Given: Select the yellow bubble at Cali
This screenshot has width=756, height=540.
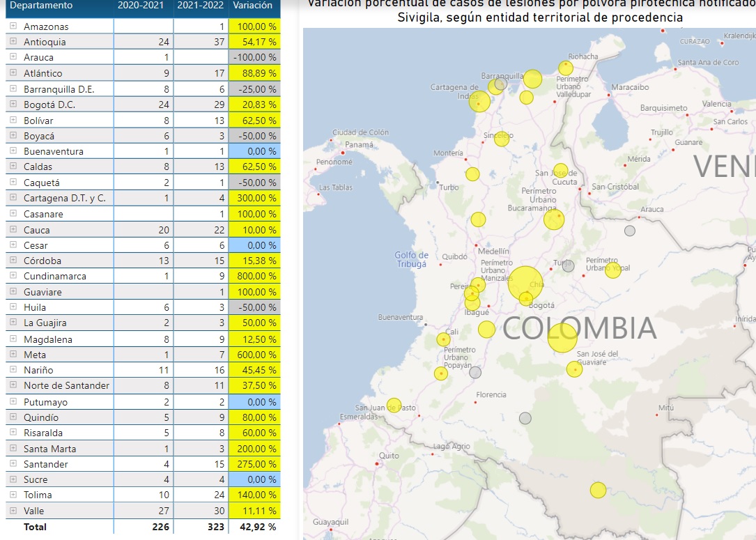Looking at the screenshot, I should [443, 339].
